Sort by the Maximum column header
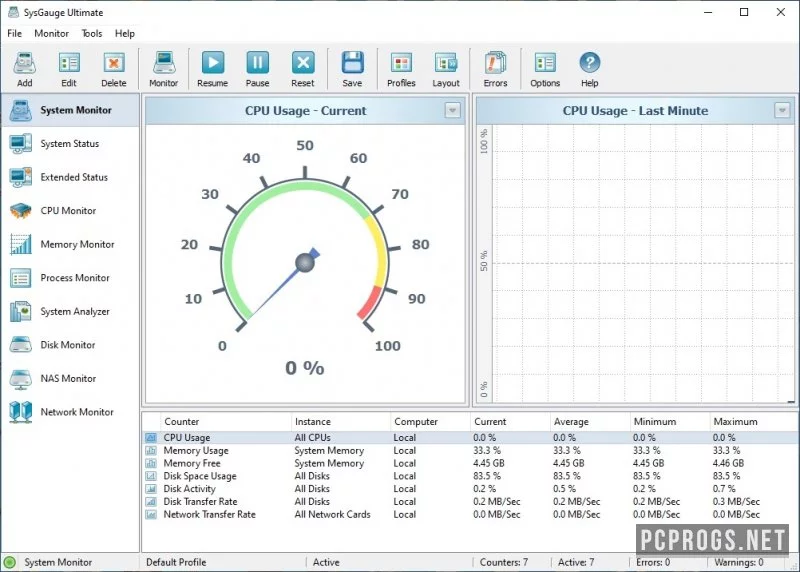The width and height of the screenshot is (800, 572). click(x=754, y=421)
